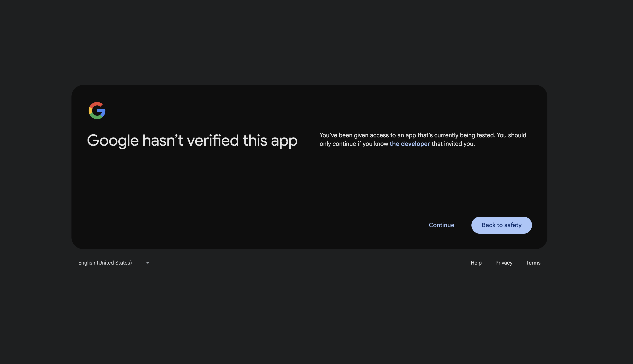The image size is (633, 364).
Task: Click the words "only continue if you know"
Action: (x=354, y=144)
